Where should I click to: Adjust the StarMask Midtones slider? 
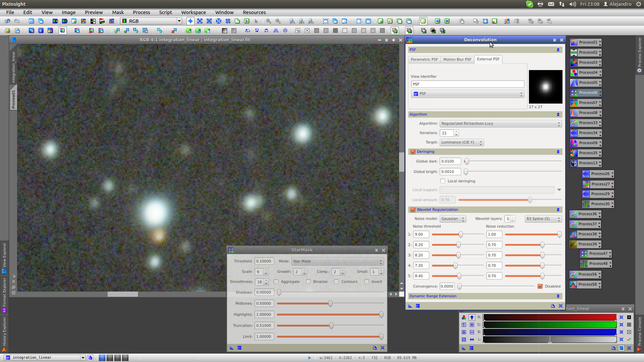330,304
